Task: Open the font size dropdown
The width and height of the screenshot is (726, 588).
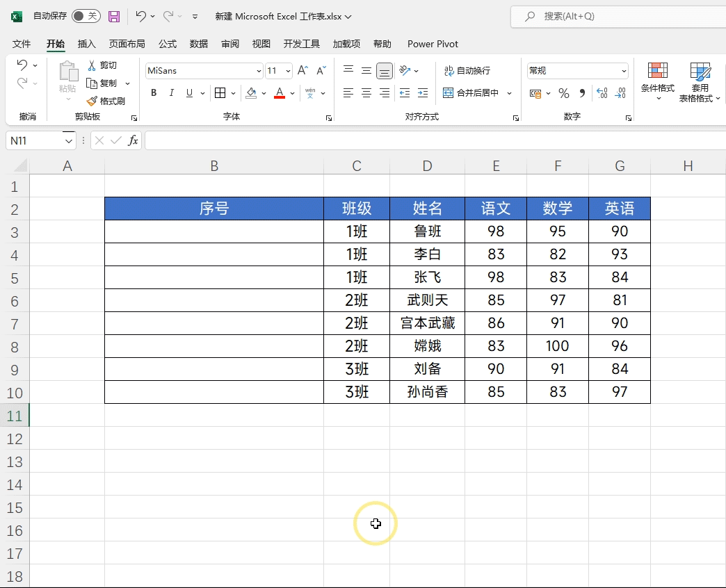Action: 288,71
